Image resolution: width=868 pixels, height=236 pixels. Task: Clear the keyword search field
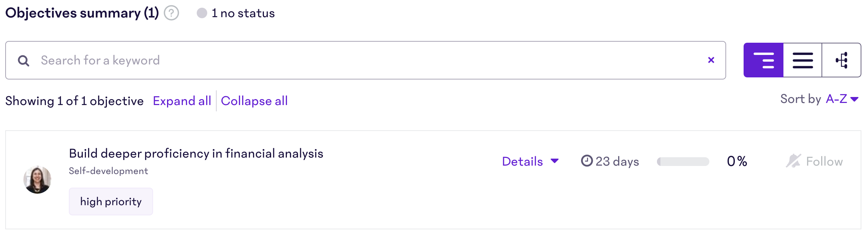(711, 60)
